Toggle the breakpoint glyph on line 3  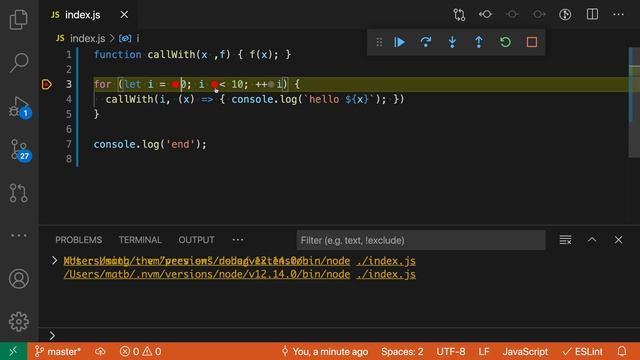(x=47, y=84)
